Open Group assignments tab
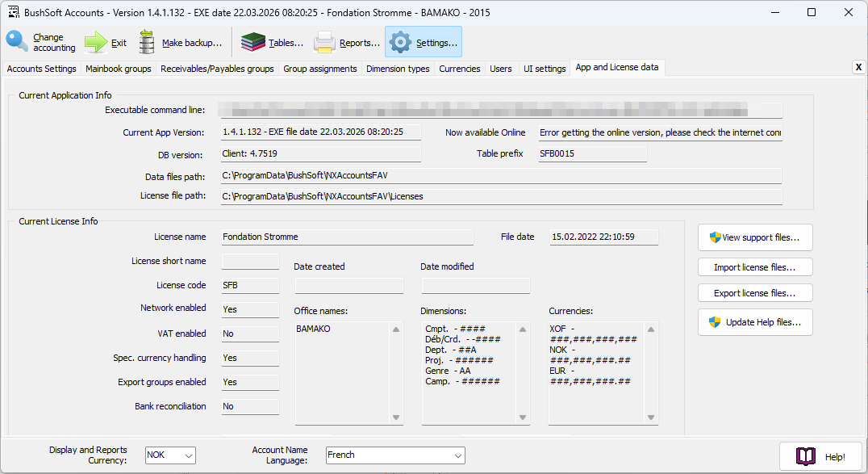868x474 pixels. [x=320, y=68]
